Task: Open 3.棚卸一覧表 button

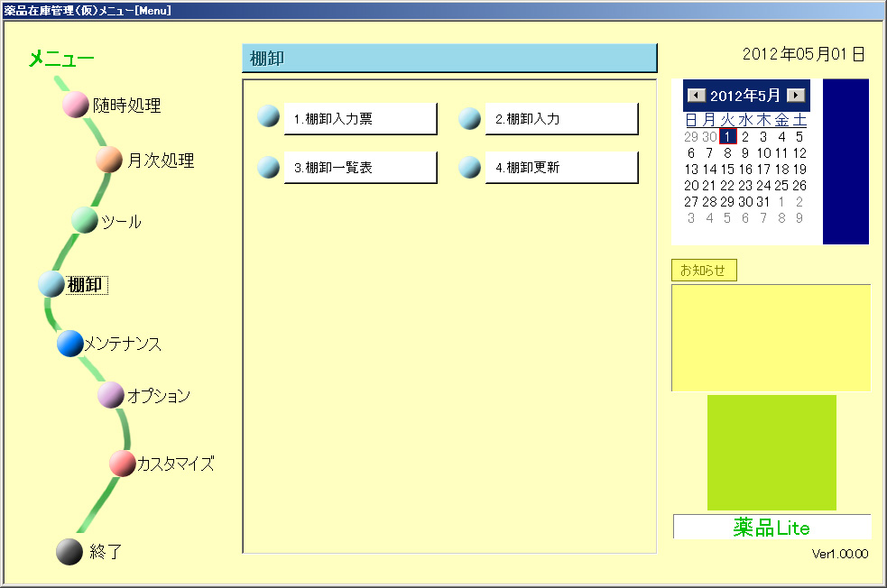Action: (x=360, y=168)
